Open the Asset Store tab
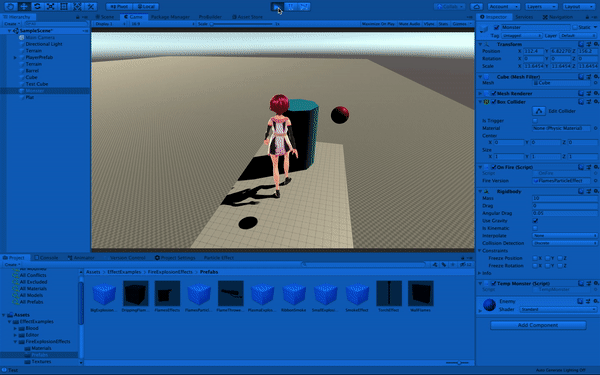The width and height of the screenshot is (600, 375). point(248,17)
